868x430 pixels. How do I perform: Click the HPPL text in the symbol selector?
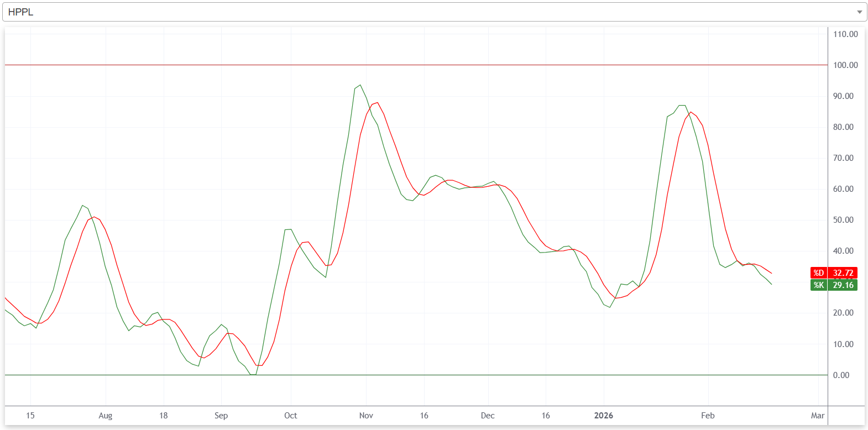click(21, 12)
